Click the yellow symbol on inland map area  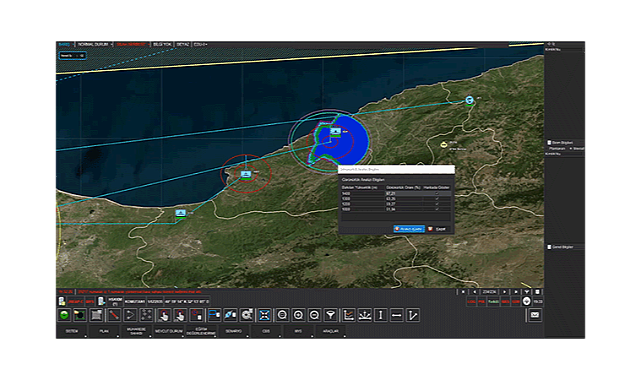[x=444, y=144]
